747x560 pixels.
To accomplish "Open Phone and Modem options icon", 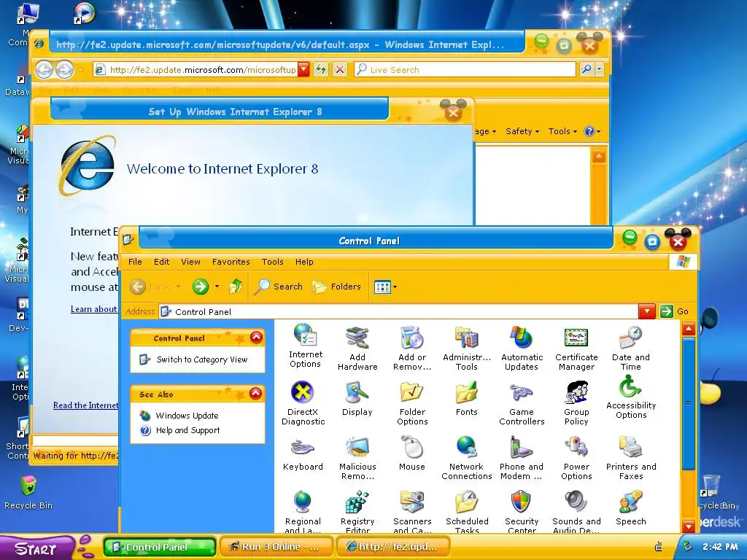I will tap(522, 458).
